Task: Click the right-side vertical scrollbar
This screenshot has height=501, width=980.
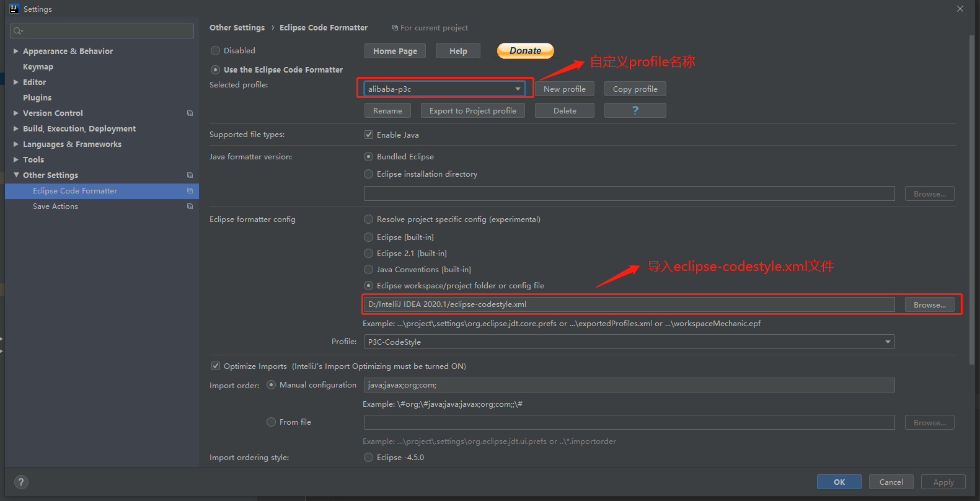Action: tap(971, 200)
